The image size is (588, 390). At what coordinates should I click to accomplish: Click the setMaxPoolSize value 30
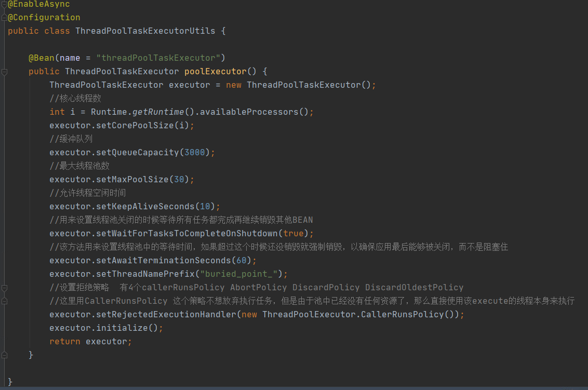(179, 180)
